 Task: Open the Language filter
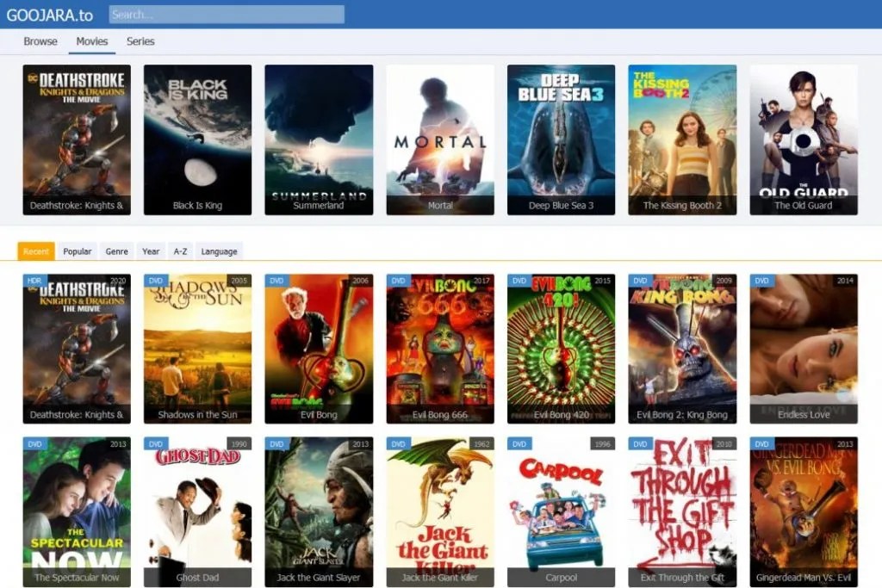(219, 251)
